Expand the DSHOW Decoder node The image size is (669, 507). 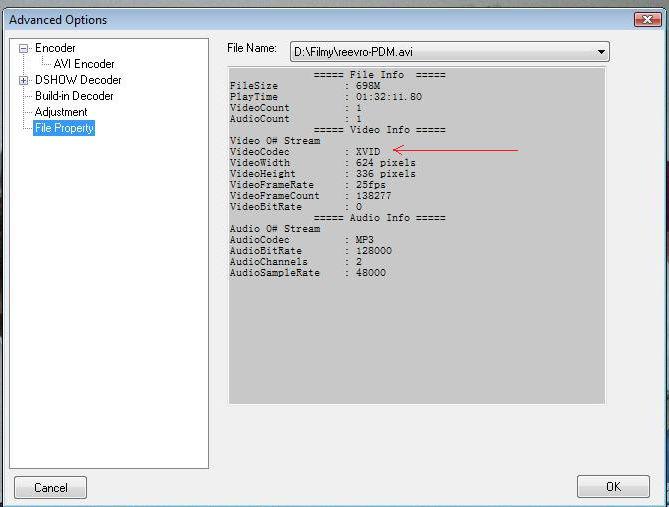click(23, 80)
